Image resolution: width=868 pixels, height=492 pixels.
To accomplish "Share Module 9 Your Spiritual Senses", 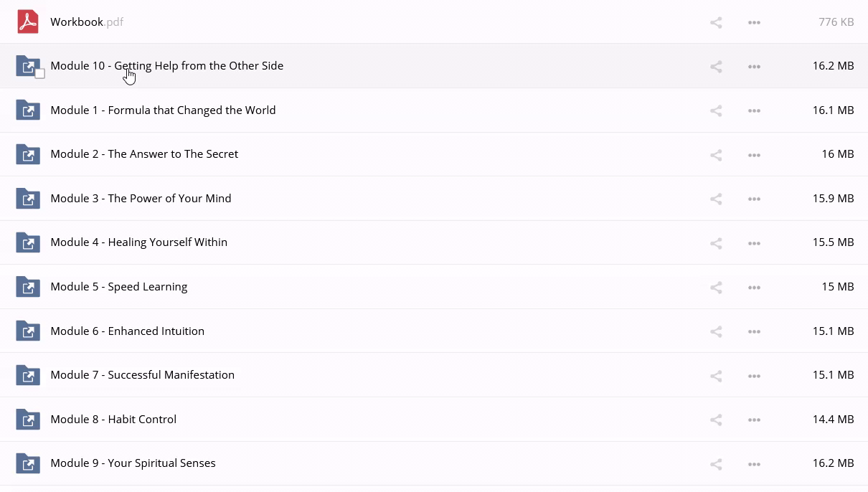I will tap(716, 465).
